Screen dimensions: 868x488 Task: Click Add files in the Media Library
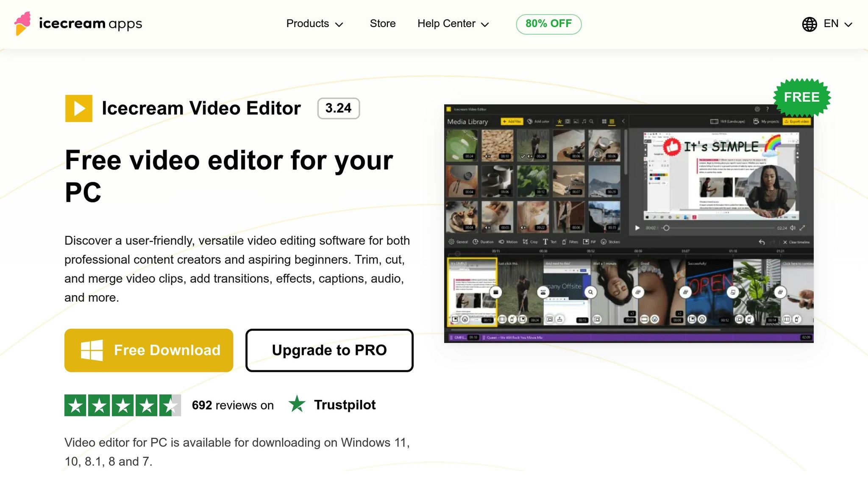tap(512, 122)
